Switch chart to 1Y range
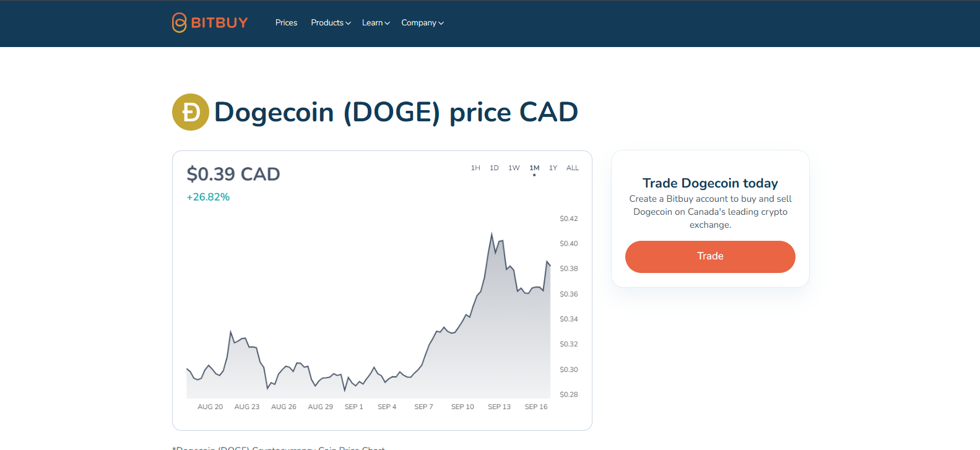This screenshot has width=980, height=450. coord(553,168)
